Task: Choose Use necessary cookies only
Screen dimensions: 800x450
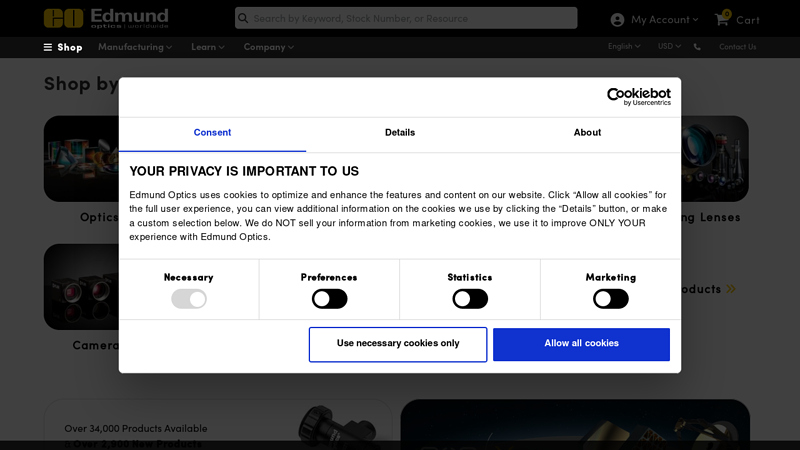Action: [398, 344]
